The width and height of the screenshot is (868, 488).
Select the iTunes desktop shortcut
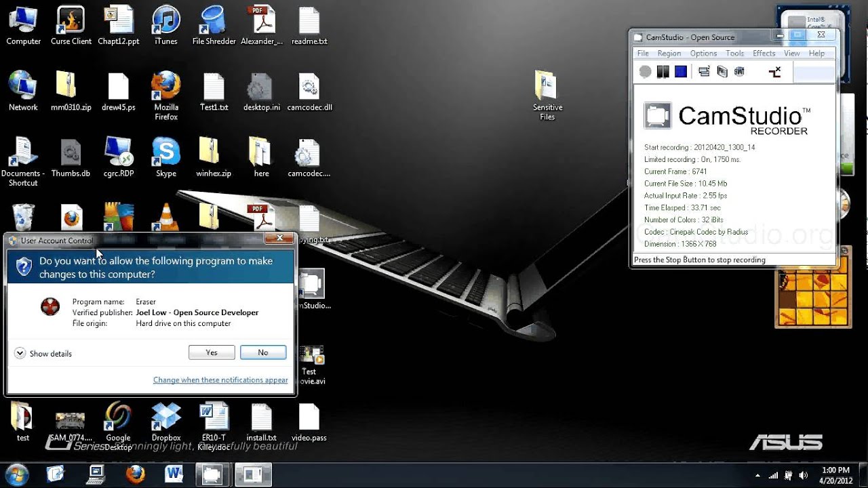[166, 26]
